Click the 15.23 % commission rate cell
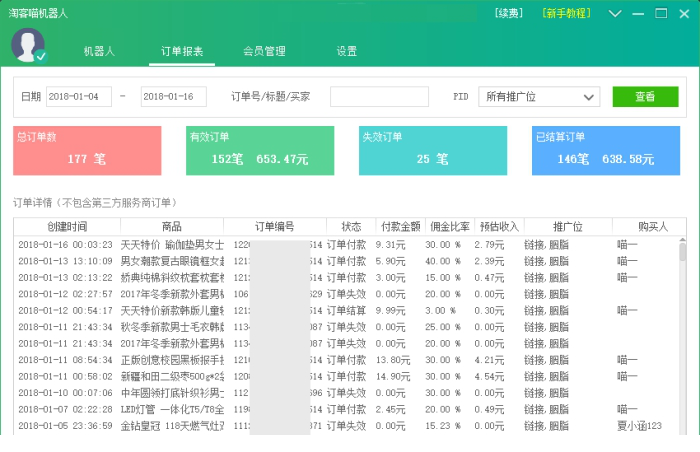700x452 pixels. (443, 426)
